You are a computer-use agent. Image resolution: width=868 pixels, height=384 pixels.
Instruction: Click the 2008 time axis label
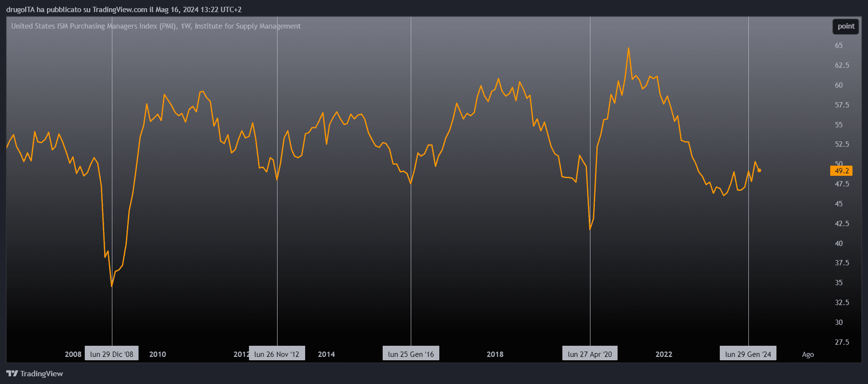pyautogui.click(x=73, y=354)
